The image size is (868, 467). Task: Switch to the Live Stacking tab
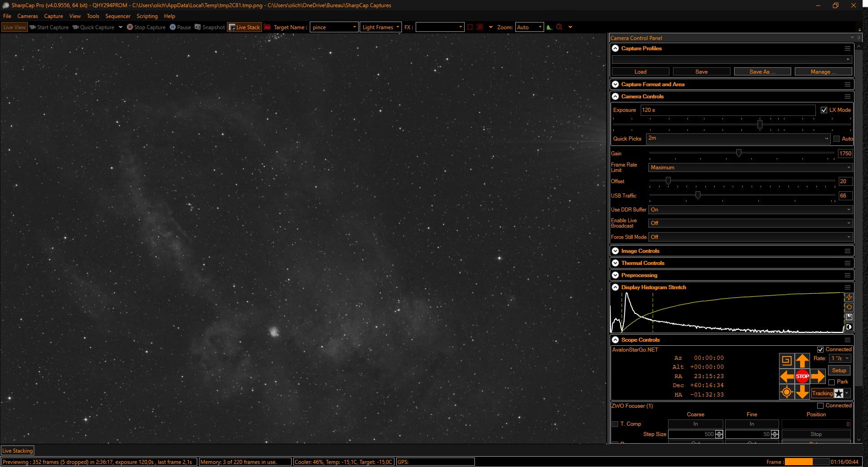point(18,451)
